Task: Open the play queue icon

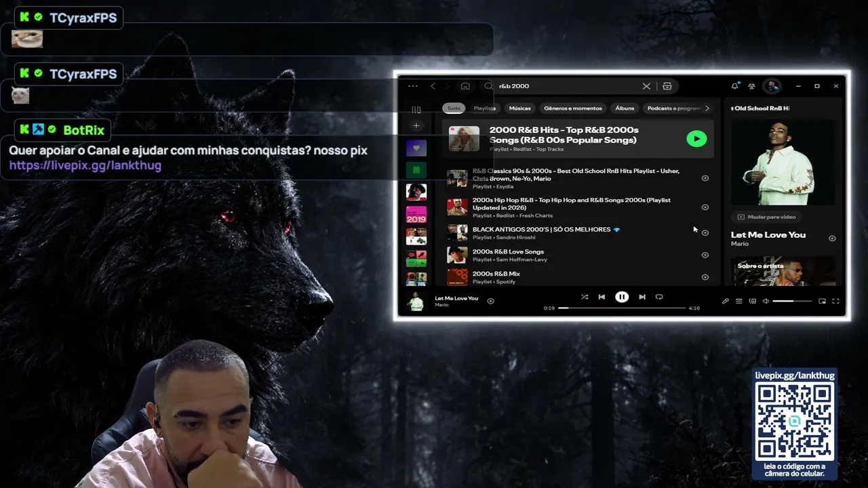Action: (739, 301)
